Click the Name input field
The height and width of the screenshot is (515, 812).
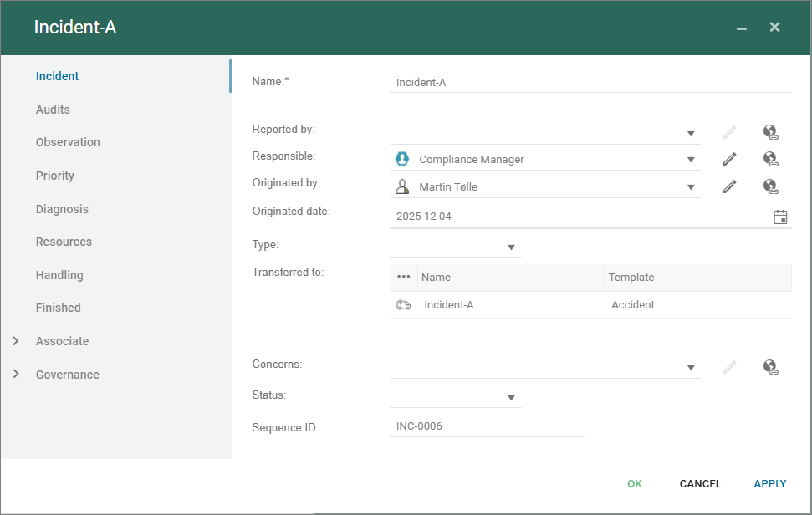click(x=590, y=83)
